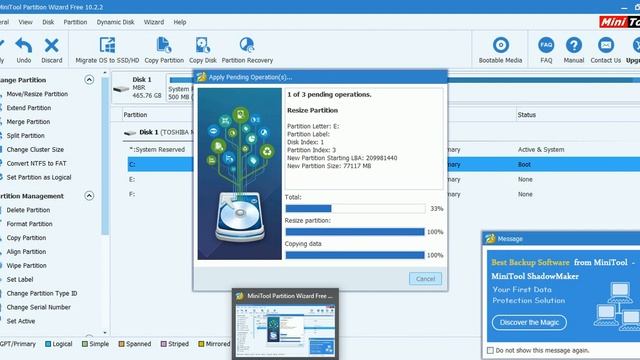The height and width of the screenshot is (360, 640).
Task: Choose Convert NTFS to FAT action
Action: point(36,163)
